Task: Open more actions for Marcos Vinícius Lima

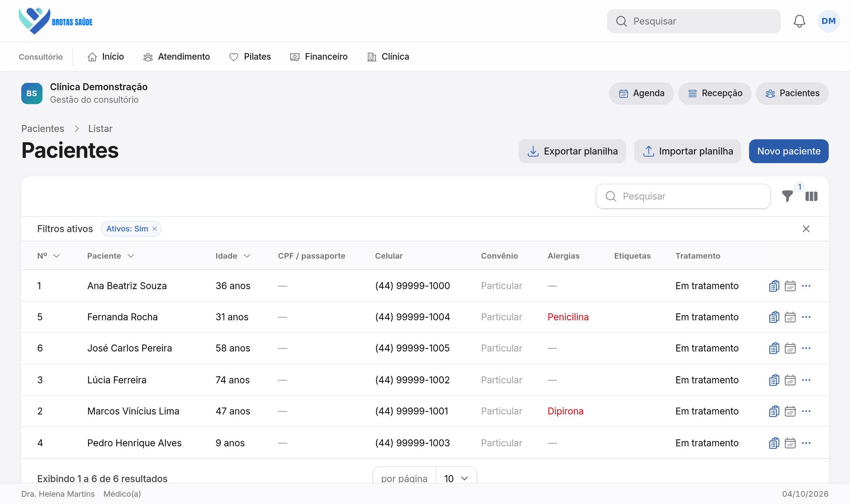Action: (806, 411)
